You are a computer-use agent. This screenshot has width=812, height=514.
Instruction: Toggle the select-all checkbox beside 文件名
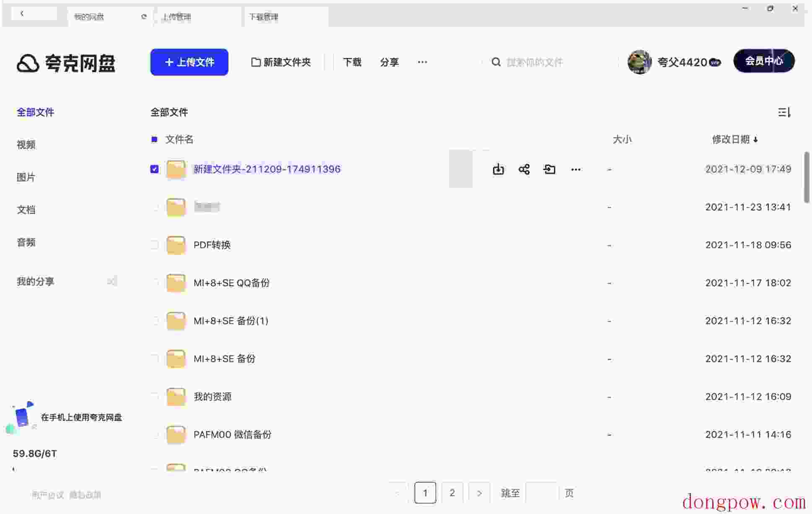[x=154, y=139]
